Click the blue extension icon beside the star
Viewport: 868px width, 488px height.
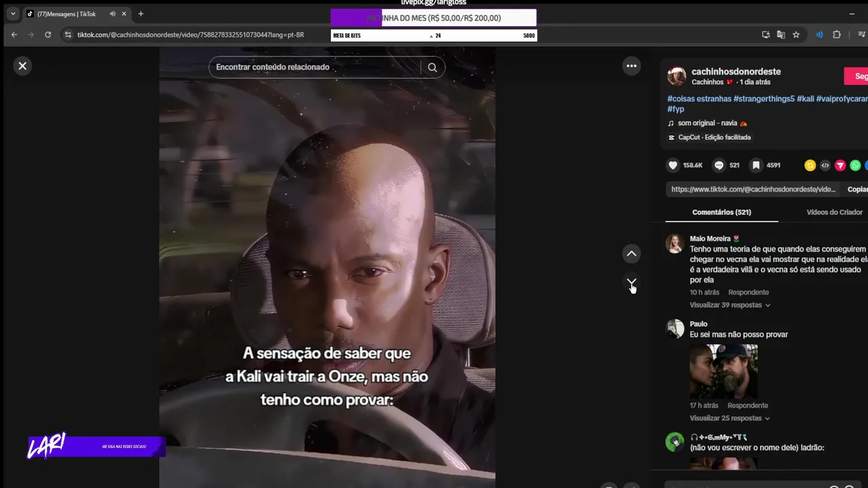pos(819,35)
